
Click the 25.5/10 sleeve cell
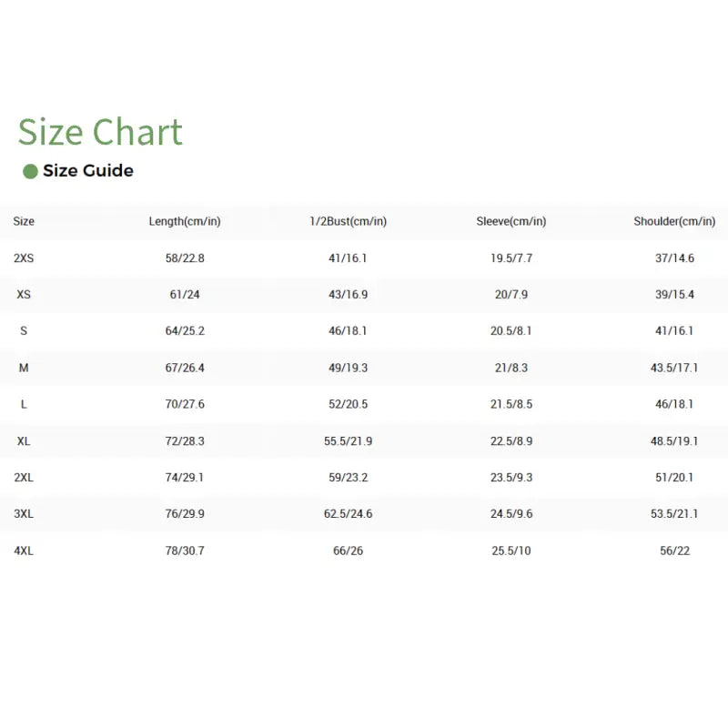[511, 551]
